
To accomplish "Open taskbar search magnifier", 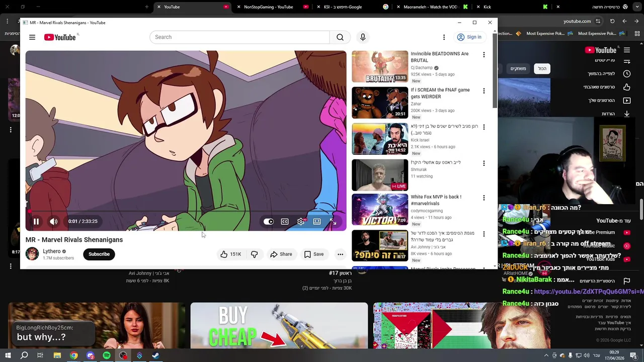I will tap(24, 355).
